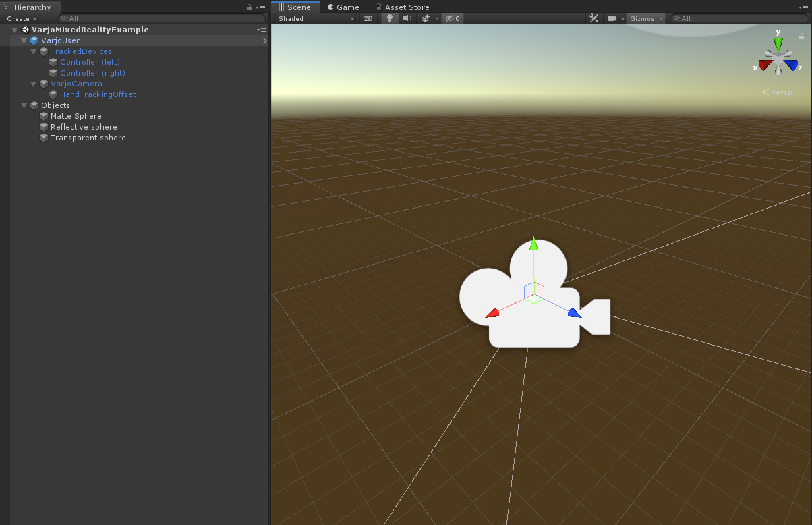Open the Gizmos dropdown arrow
Screen dimensions: 812x525
[661, 18]
